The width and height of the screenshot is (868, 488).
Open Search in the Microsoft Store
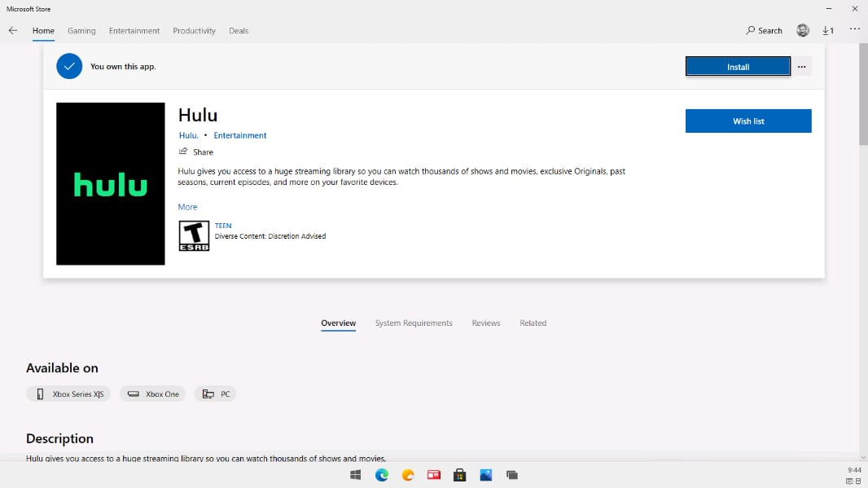click(x=764, y=31)
